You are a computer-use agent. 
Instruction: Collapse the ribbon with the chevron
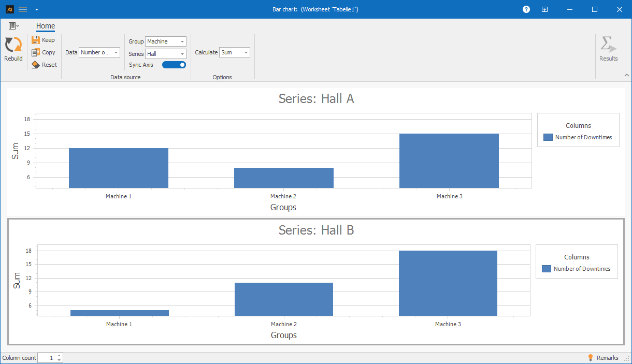(x=626, y=75)
